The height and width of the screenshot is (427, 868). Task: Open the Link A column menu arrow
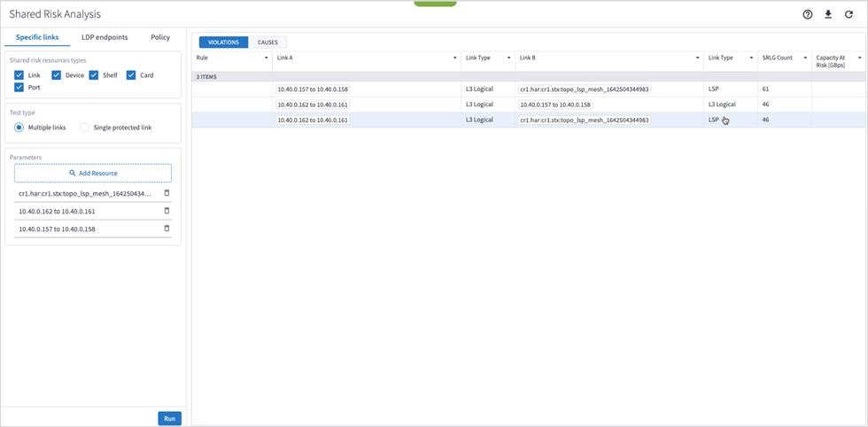455,58
